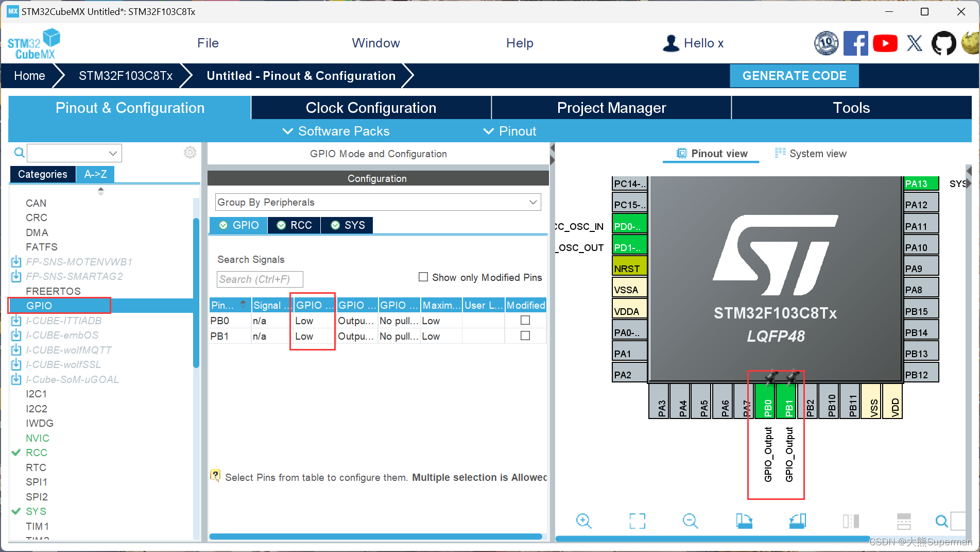Viewport: 980px width, 552px height.
Task: Rotate the chip view clockwise
Action: (x=744, y=521)
